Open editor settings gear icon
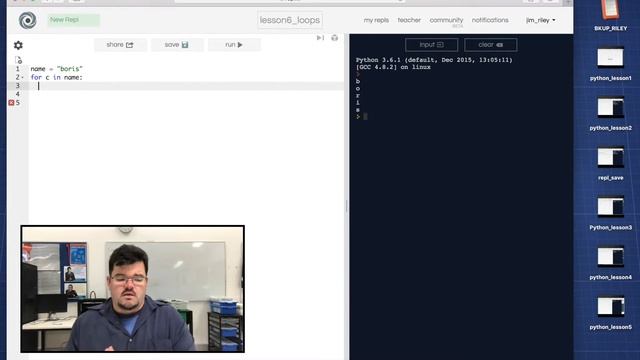Viewport: 640px width, 360px height. pyautogui.click(x=18, y=45)
